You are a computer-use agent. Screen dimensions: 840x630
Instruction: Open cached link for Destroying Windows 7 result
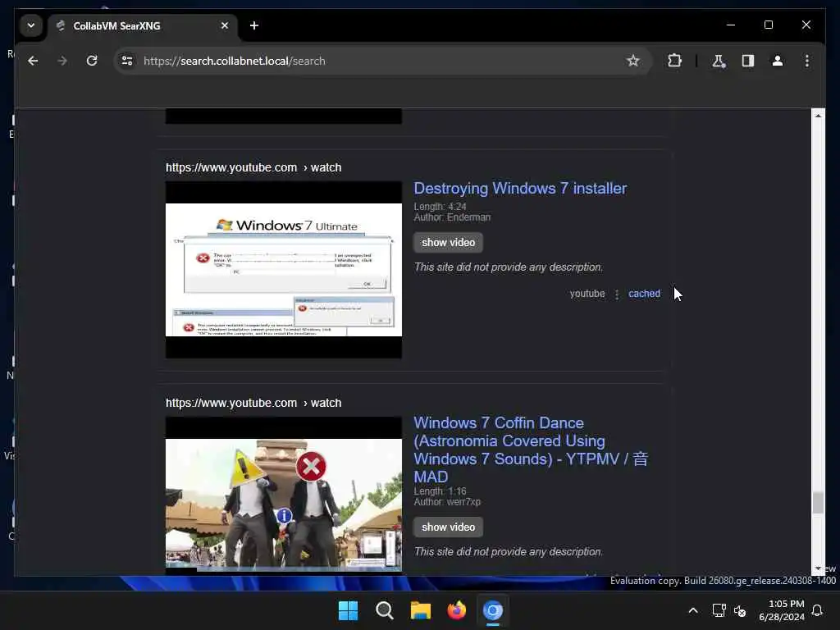point(644,294)
